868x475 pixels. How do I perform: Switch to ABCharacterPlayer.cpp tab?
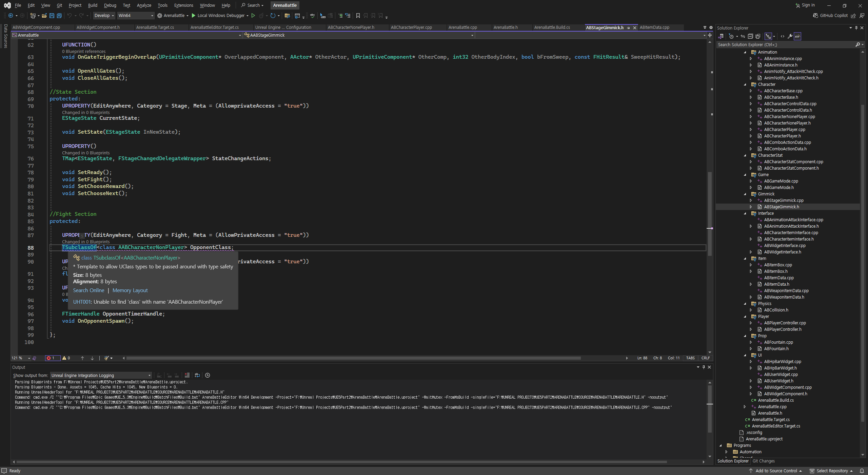point(411,27)
